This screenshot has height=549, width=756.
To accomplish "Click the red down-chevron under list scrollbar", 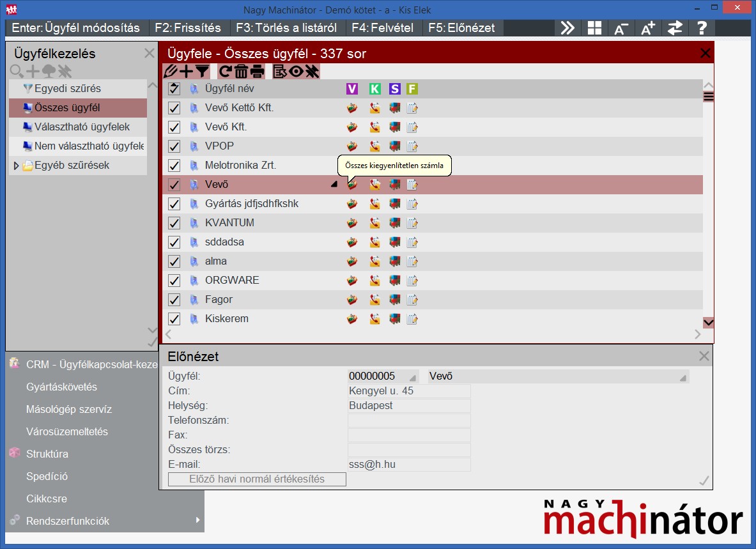I will tap(708, 323).
